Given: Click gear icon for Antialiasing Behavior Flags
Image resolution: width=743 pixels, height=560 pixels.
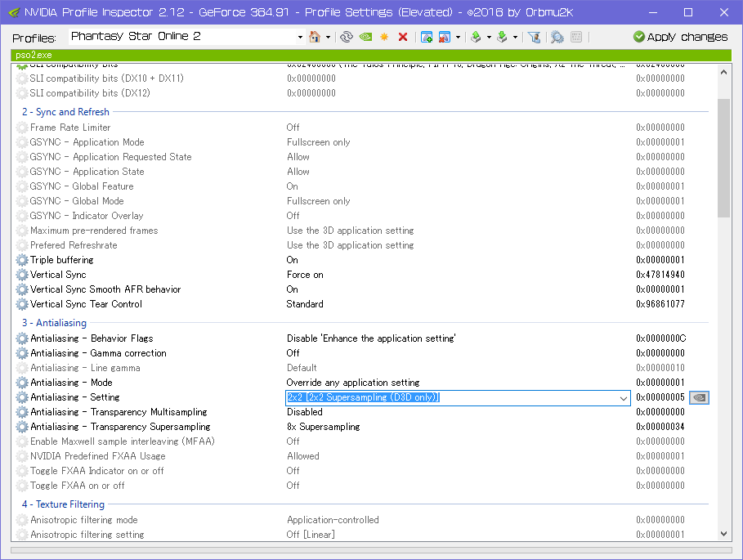Looking at the screenshot, I should (22, 338).
